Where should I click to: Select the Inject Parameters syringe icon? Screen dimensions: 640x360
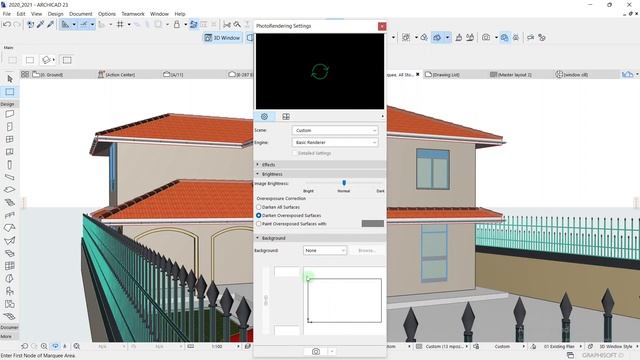coord(50,24)
